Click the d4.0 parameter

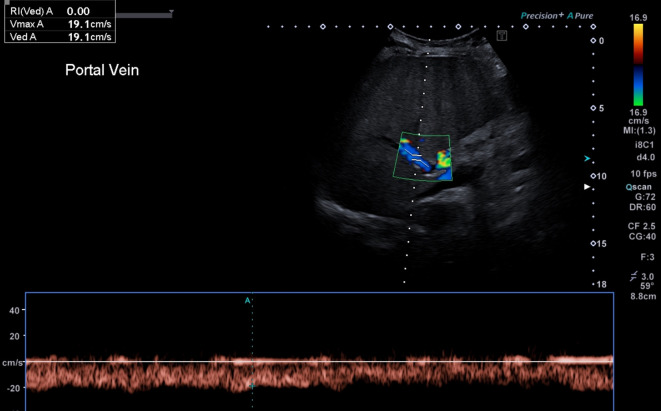pyautogui.click(x=645, y=157)
